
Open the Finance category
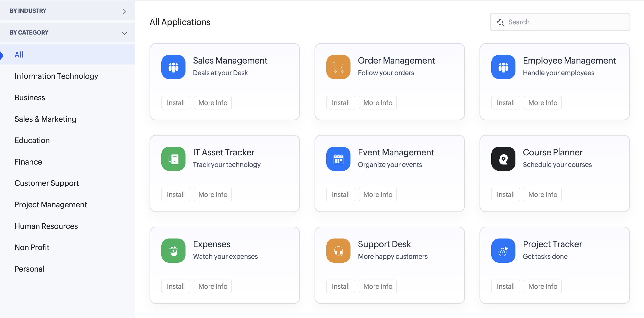(28, 162)
